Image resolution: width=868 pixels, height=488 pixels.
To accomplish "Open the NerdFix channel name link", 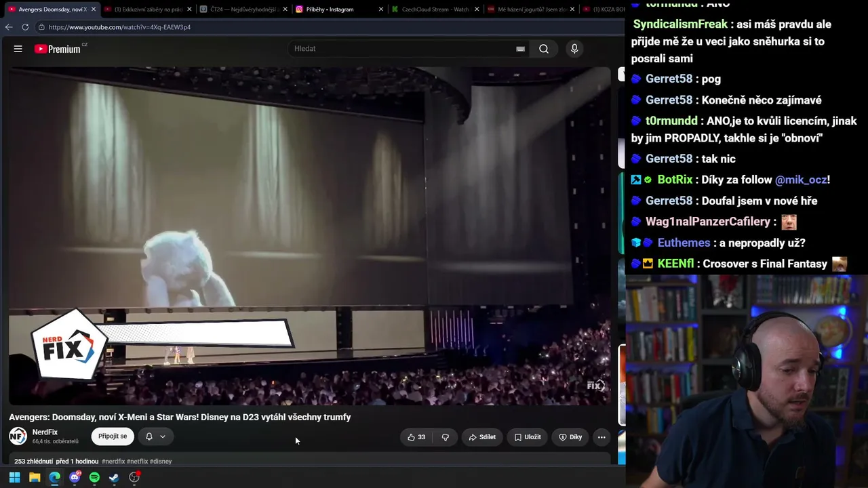I will pyautogui.click(x=45, y=432).
